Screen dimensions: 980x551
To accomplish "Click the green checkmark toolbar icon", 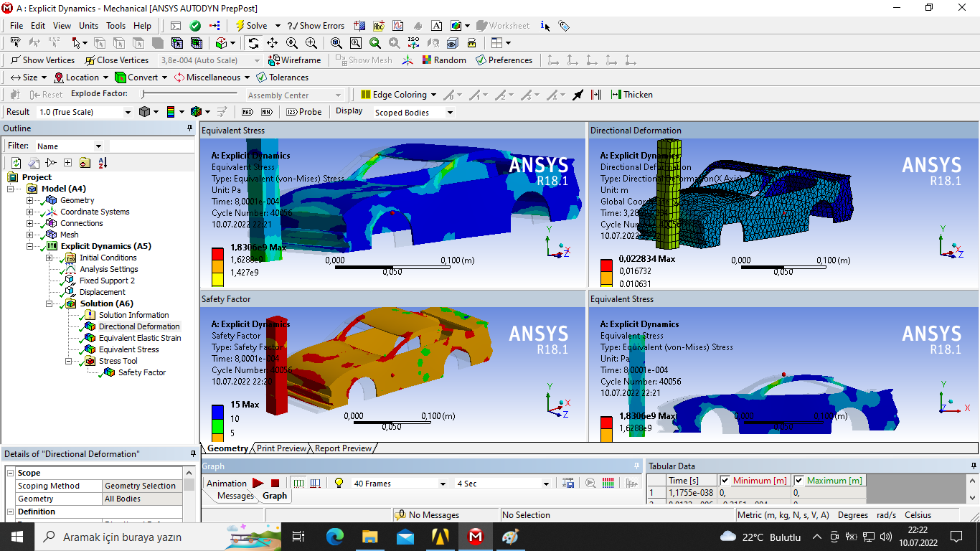I will click(195, 25).
